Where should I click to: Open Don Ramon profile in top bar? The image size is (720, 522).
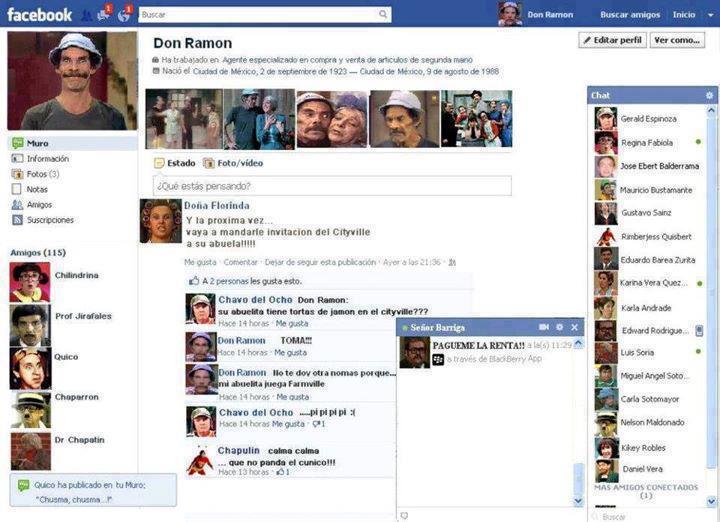click(x=536, y=14)
